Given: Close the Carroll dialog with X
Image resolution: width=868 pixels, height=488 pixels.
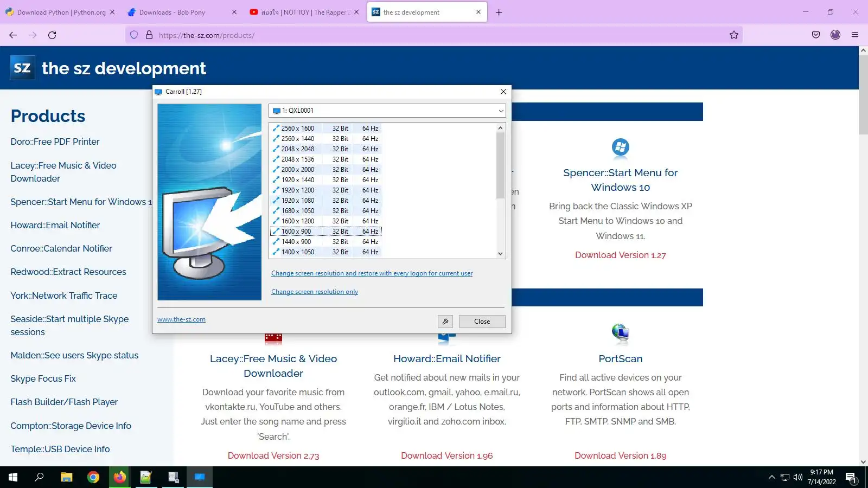Looking at the screenshot, I should pos(503,92).
